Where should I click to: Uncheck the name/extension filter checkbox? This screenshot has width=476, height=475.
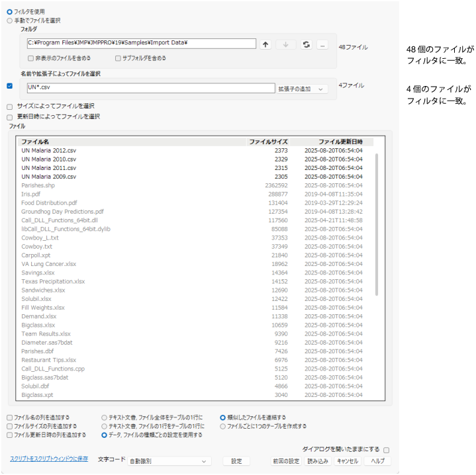click(10, 86)
